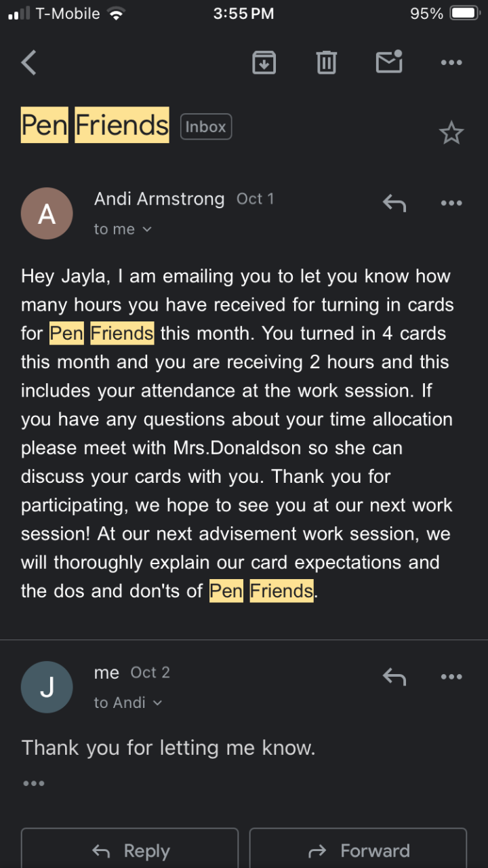
Task: Tap the Forward button at bottom
Action: 358,850
